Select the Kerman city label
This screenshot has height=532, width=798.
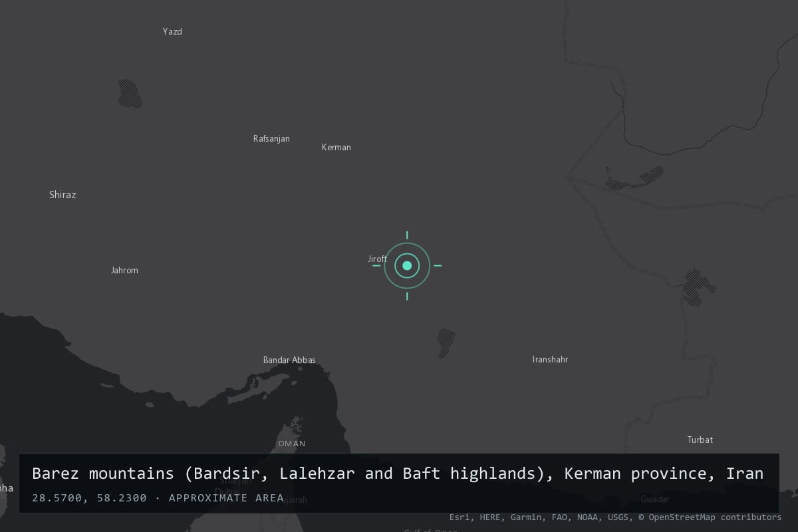tap(336, 148)
